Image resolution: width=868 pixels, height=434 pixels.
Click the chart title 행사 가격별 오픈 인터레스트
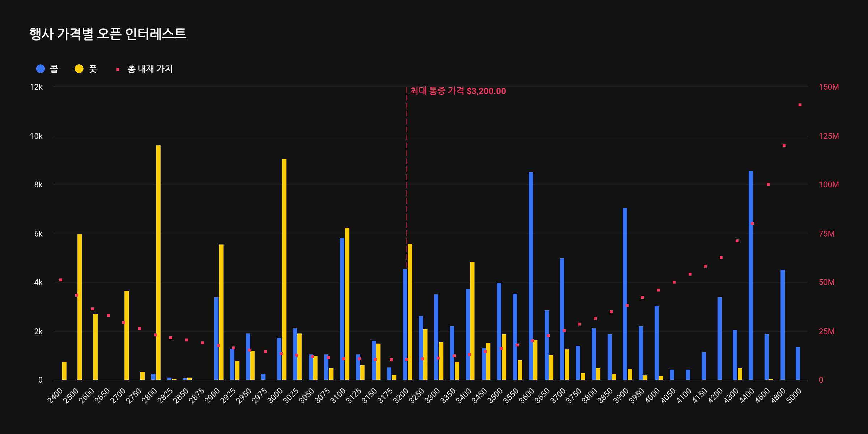coord(108,34)
